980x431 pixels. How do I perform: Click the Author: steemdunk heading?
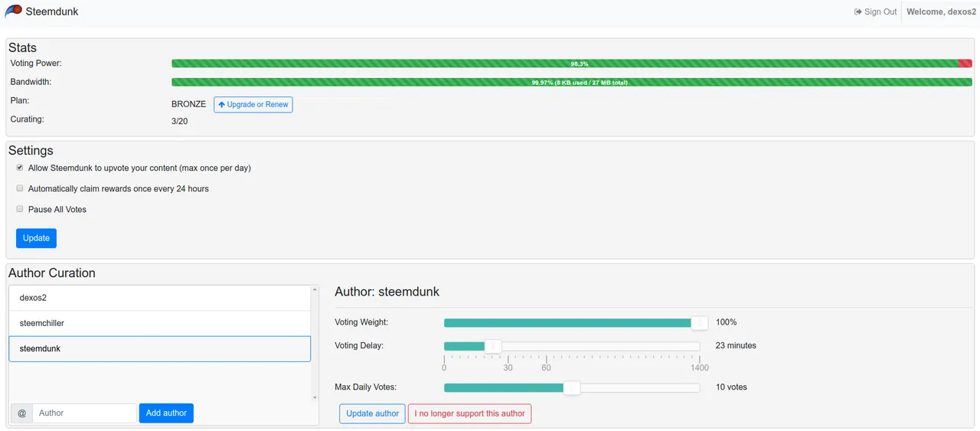tap(387, 292)
